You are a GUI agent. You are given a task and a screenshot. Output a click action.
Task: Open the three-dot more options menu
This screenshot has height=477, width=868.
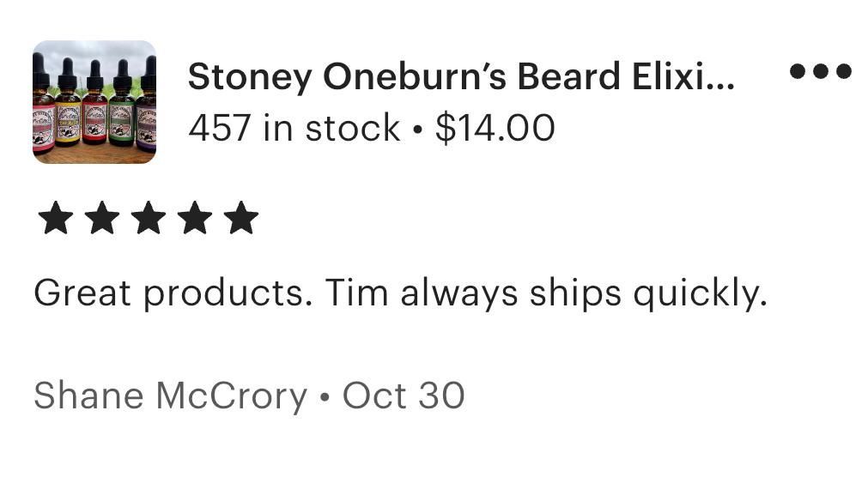tap(821, 71)
